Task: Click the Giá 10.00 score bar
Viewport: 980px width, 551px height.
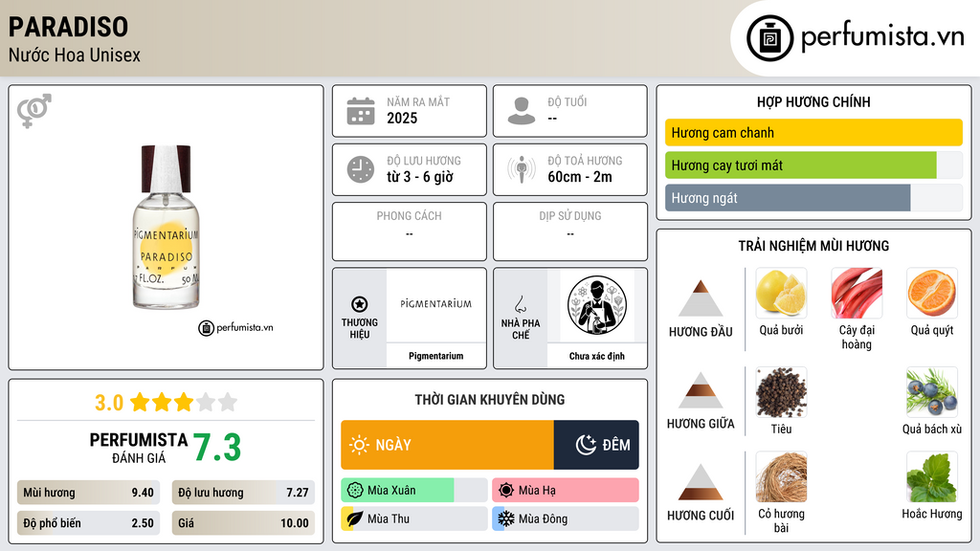Action: coord(243,523)
